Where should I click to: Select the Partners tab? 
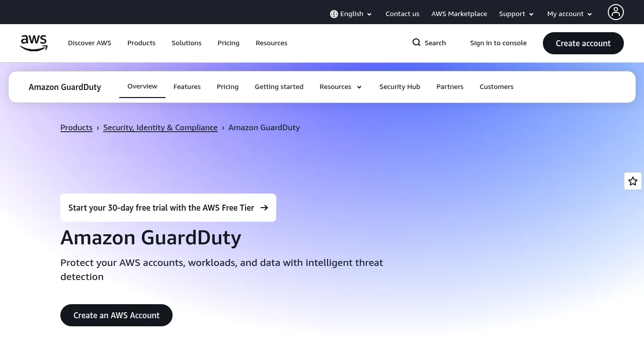pos(450,87)
